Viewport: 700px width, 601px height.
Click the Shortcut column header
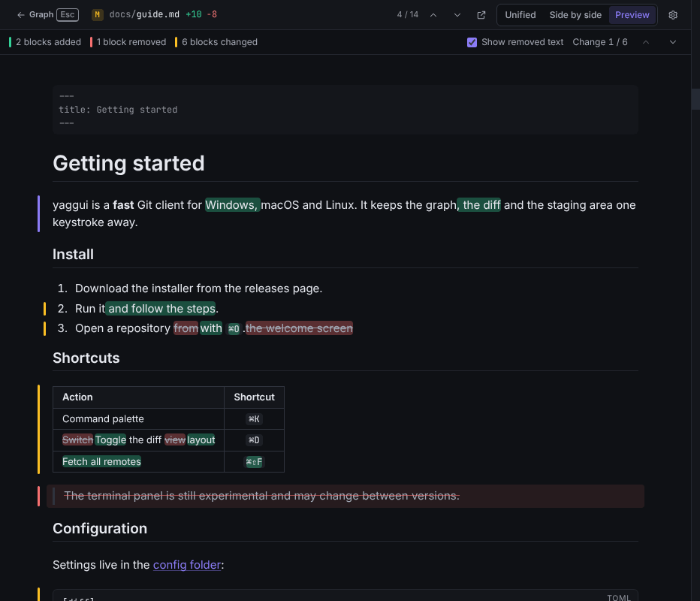coord(254,397)
